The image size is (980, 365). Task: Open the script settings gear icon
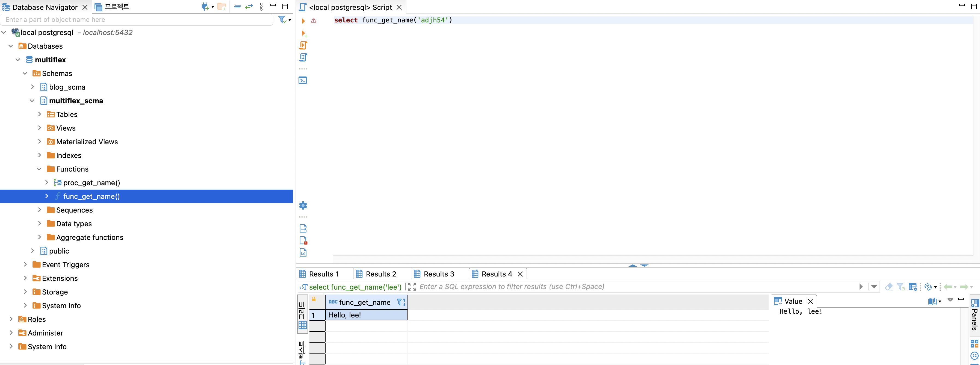tap(303, 205)
